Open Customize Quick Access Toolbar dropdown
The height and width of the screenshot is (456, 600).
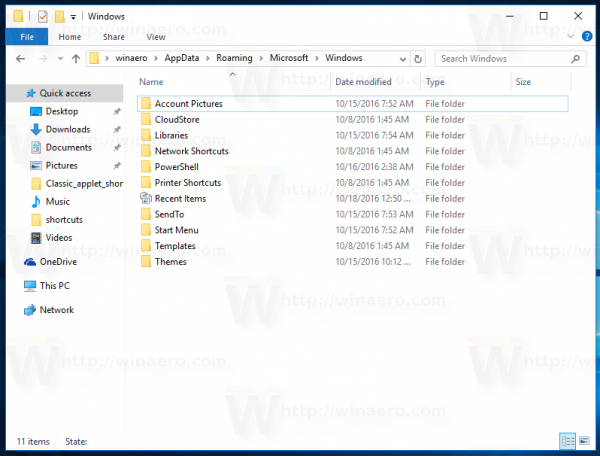tap(73, 17)
